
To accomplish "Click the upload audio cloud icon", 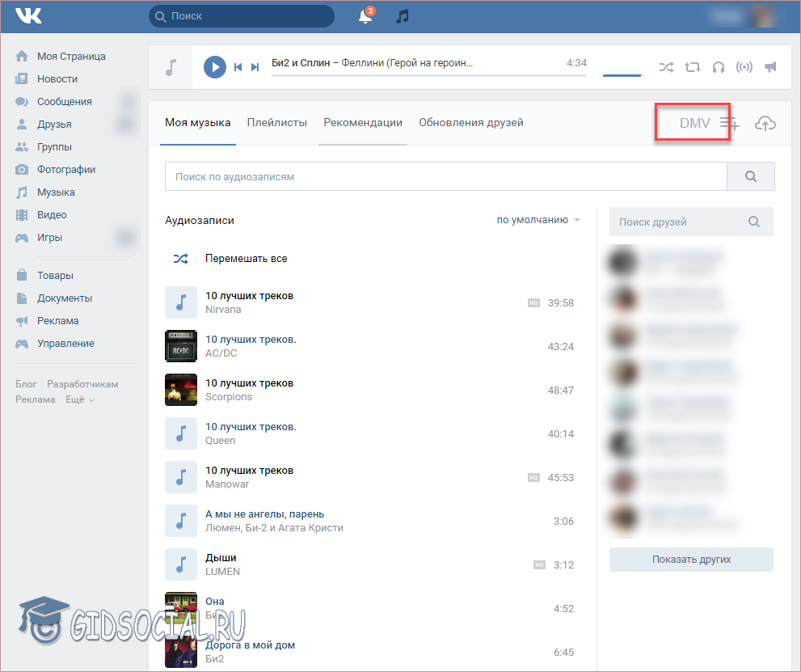I will pos(765,123).
